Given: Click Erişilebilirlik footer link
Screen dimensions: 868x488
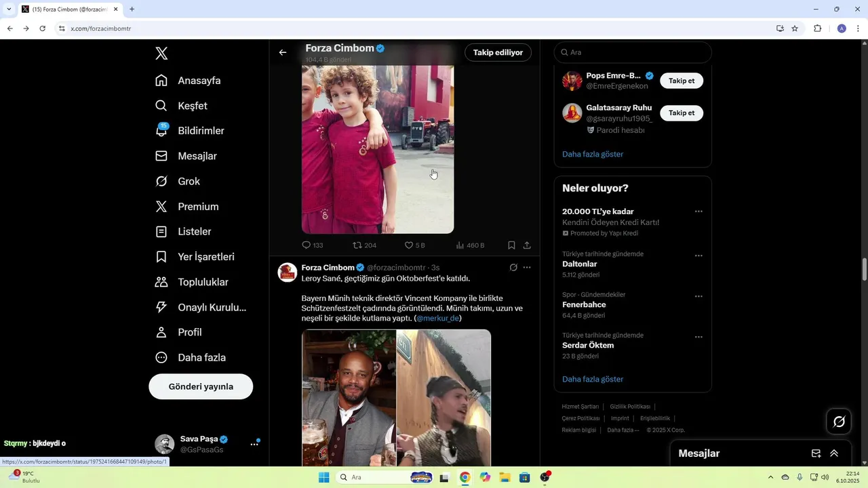Looking at the screenshot, I should pyautogui.click(x=655, y=418).
